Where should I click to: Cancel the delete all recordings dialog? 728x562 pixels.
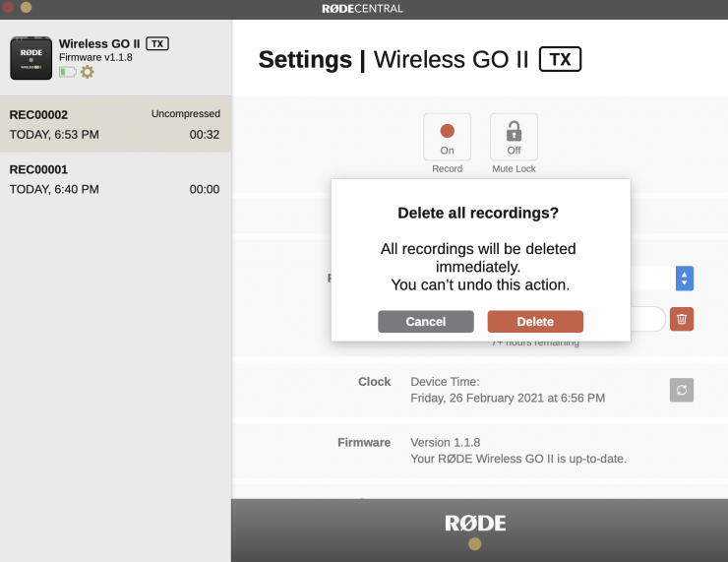(x=426, y=322)
